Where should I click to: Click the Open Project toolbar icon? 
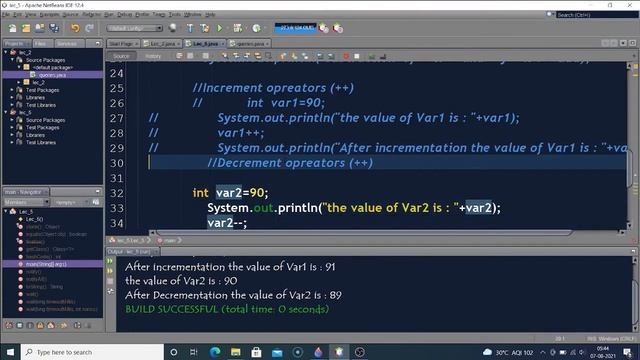[x=40, y=28]
